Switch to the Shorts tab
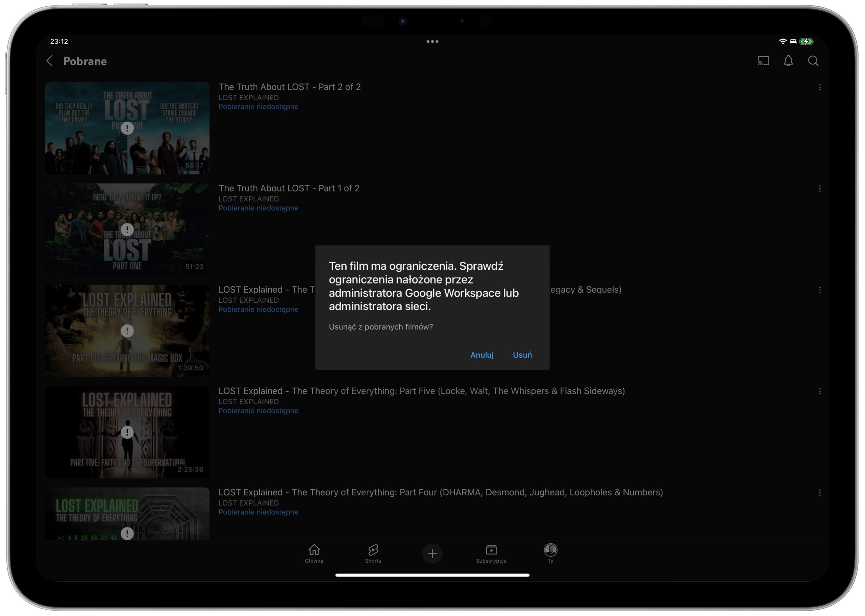865x616 pixels. 373,553
